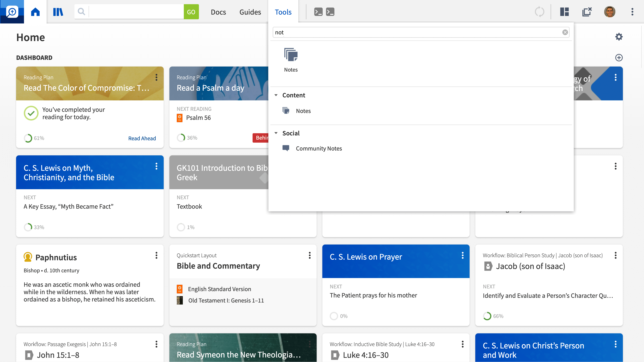Open options menu for Paphnutius card
The height and width of the screenshot is (362, 644).
[x=156, y=255]
